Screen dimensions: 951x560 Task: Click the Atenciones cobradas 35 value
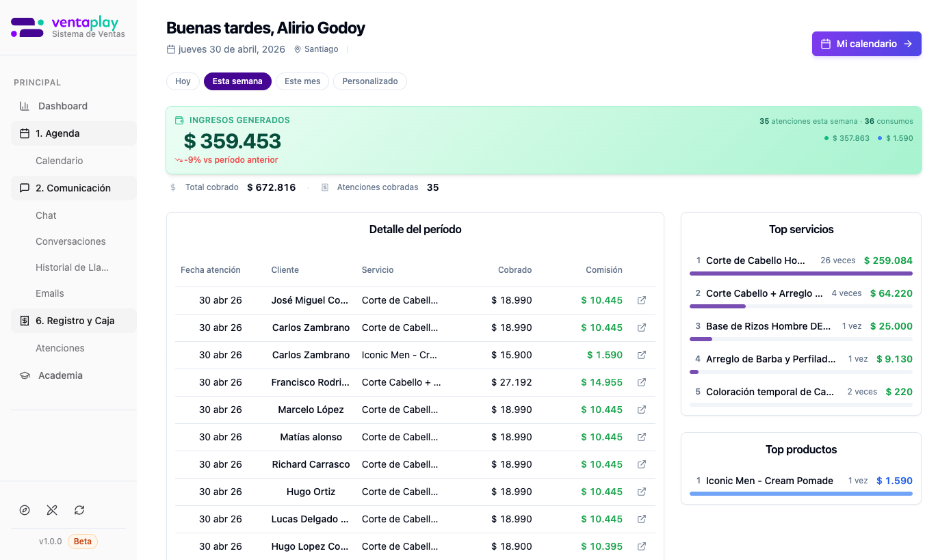(x=433, y=187)
